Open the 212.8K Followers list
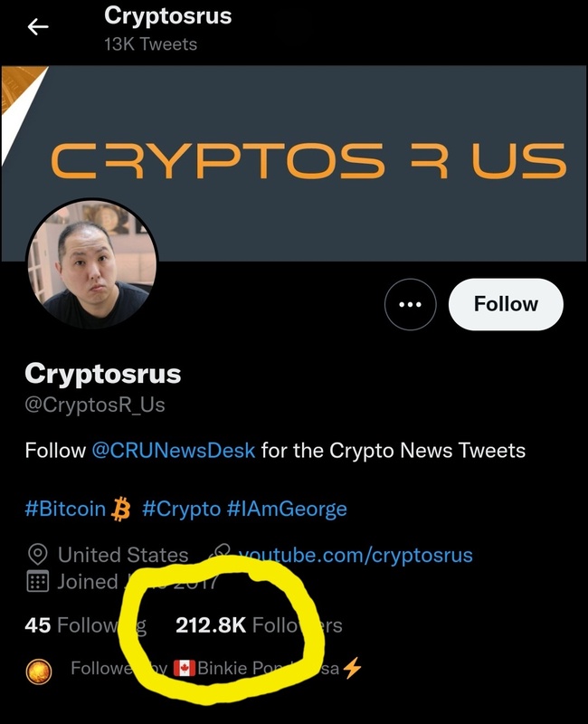The height and width of the screenshot is (724, 588). click(x=259, y=624)
